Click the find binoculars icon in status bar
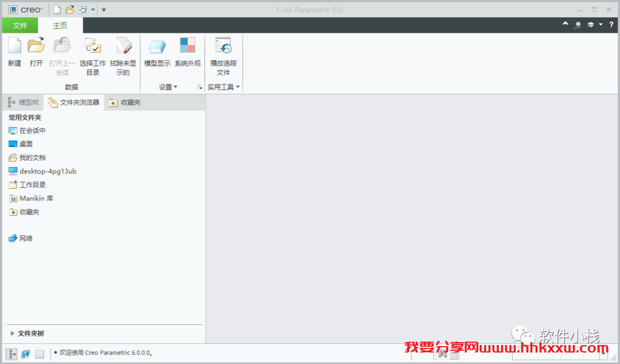 (x=443, y=353)
